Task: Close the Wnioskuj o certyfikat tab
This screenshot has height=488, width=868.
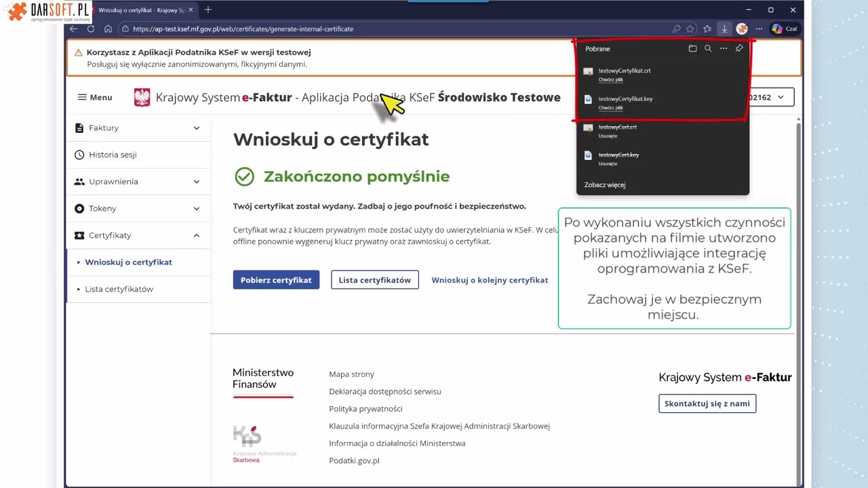Action: pos(191,10)
